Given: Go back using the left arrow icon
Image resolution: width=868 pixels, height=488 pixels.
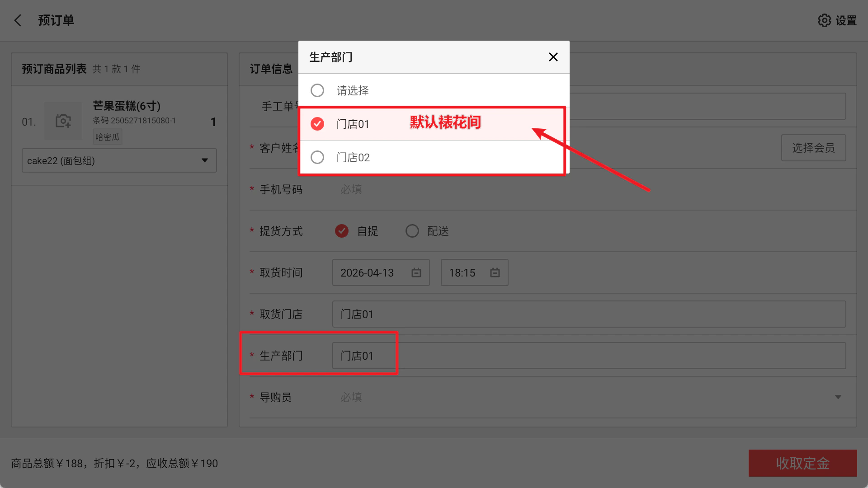Looking at the screenshot, I should coord(18,20).
